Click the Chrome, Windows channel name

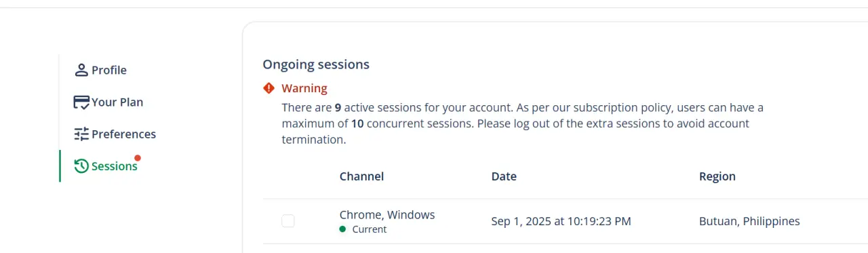387,215
